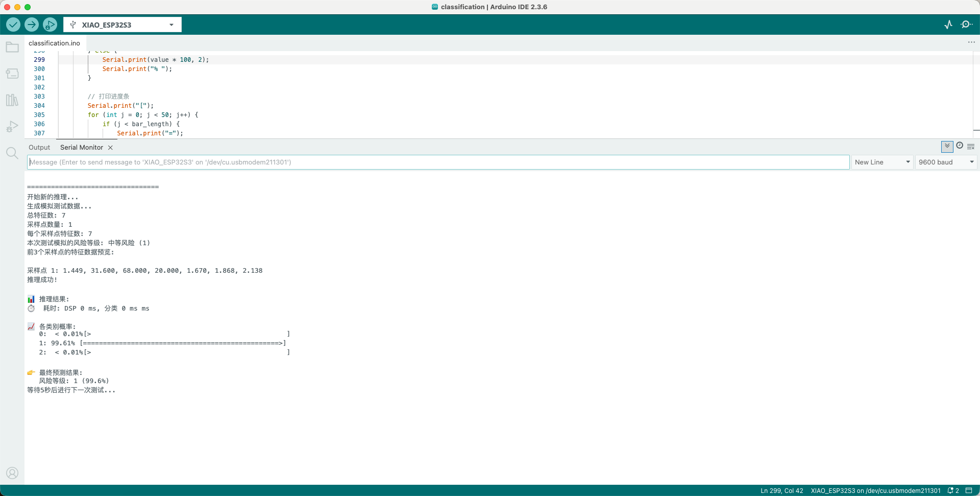Screen dimensions: 980x496
Task: Open the Library Manager in sidebar
Action: 12,100
